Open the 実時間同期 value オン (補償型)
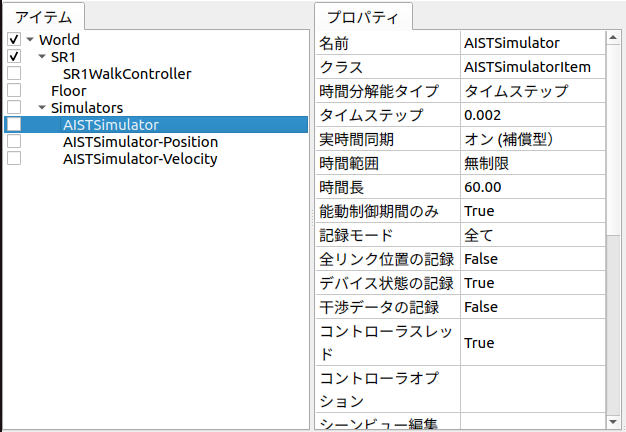 pos(533,139)
